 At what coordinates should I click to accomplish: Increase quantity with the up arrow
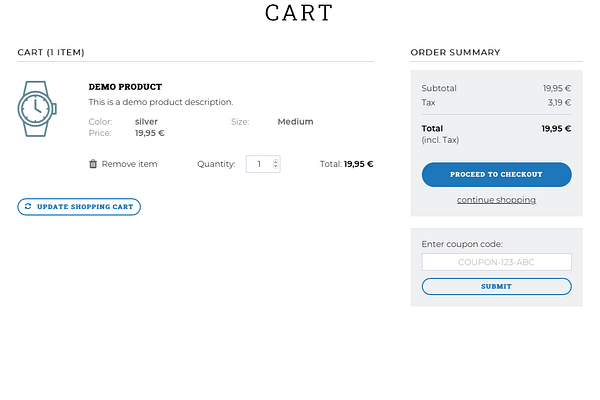point(276,161)
